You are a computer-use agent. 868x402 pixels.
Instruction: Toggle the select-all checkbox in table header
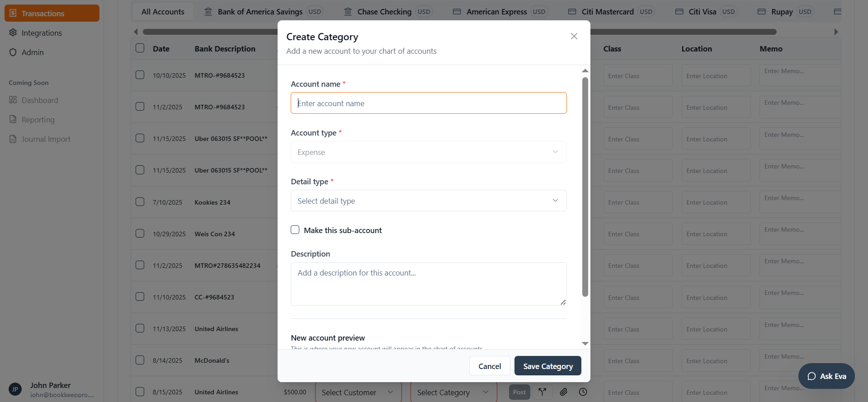pos(140,48)
